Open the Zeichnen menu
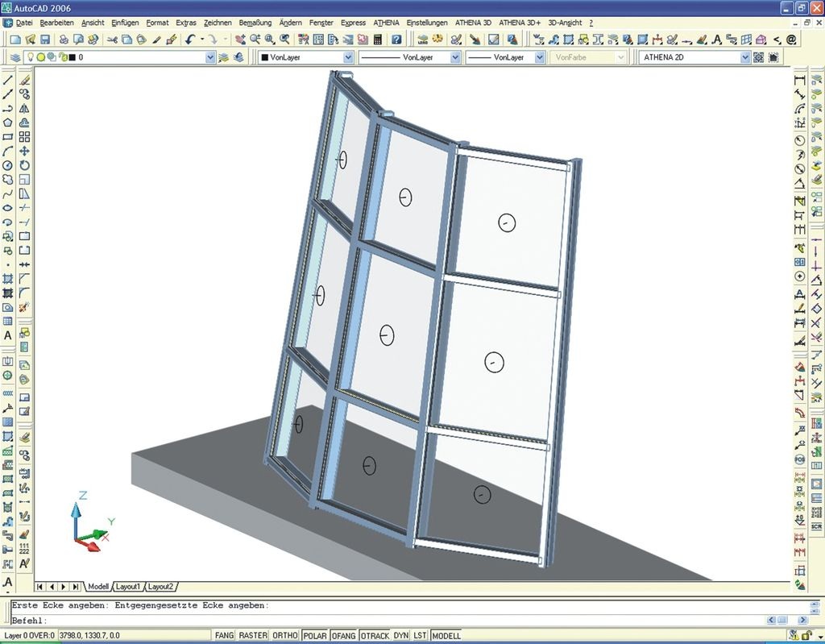Viewport: 825px width, 644px height. 219,23
